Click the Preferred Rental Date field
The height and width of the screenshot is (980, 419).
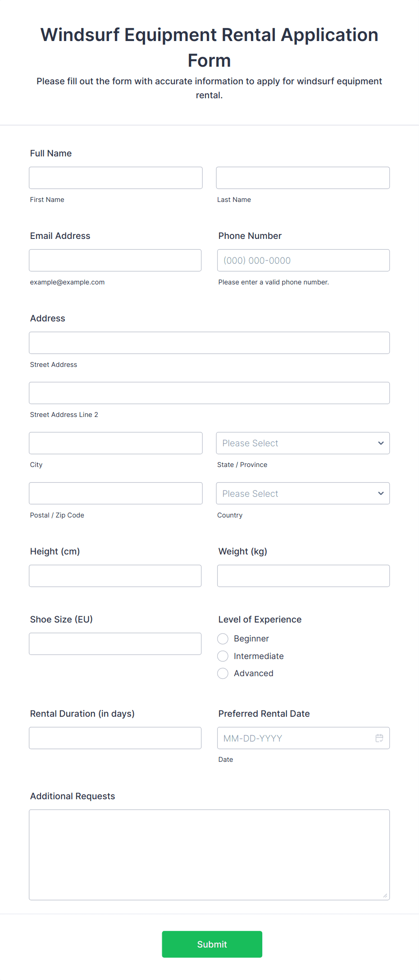[x=293, y=738]
